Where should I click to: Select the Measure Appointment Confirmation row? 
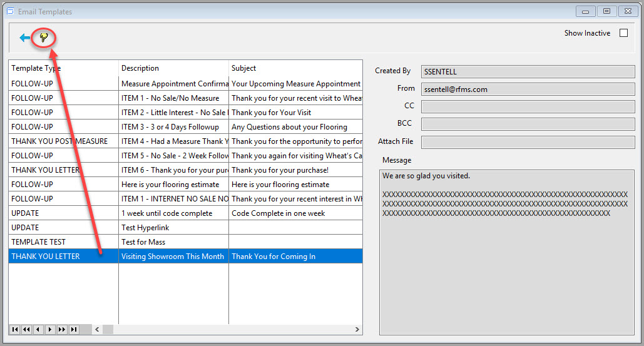point(186,84)
